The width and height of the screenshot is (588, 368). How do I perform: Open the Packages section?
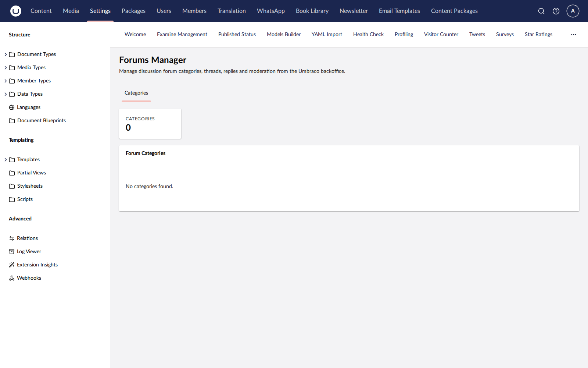coord(133,11)
